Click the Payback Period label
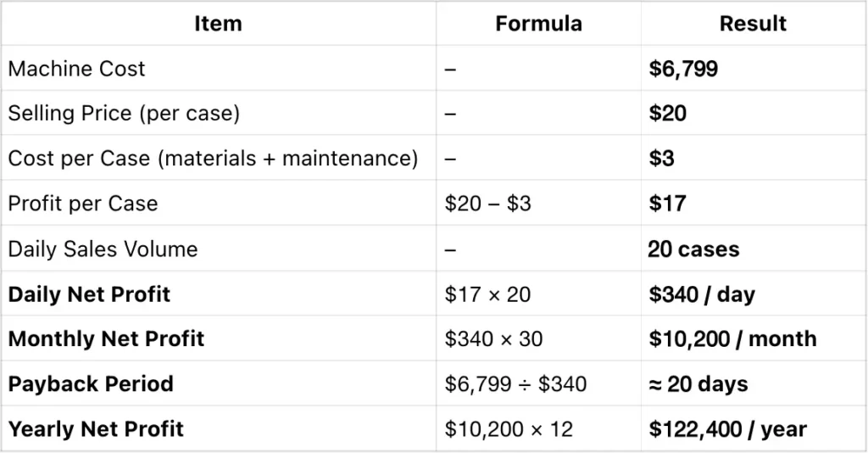The image size is (868, 453). (x=91, y=383)
